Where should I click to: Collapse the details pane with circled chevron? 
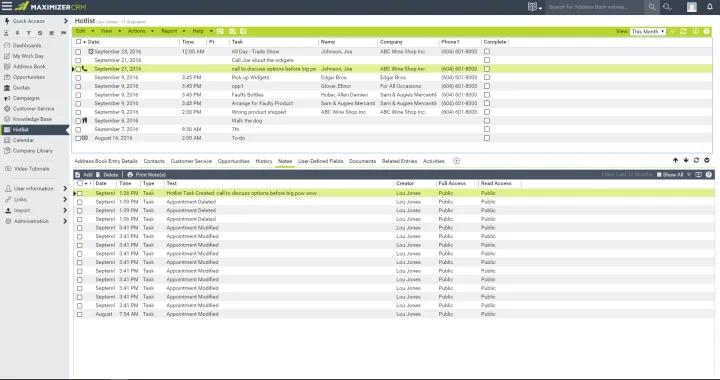click(707, 160)
